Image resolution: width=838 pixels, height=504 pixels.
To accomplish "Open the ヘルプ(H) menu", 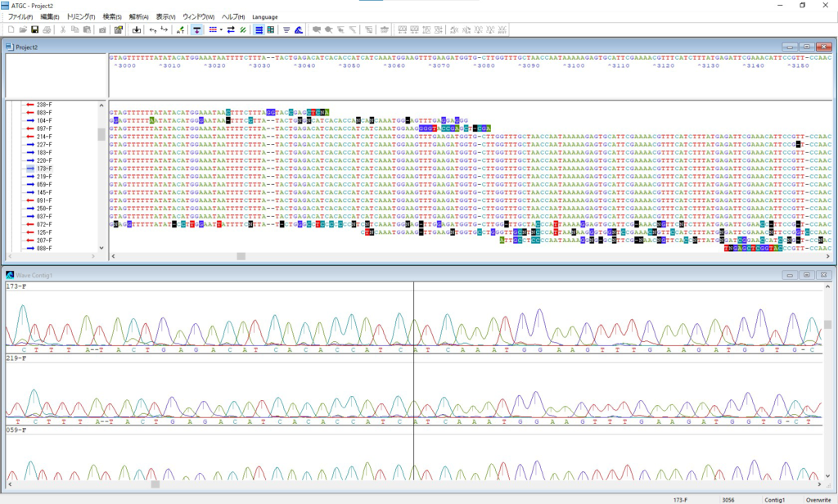I will 233,17.
